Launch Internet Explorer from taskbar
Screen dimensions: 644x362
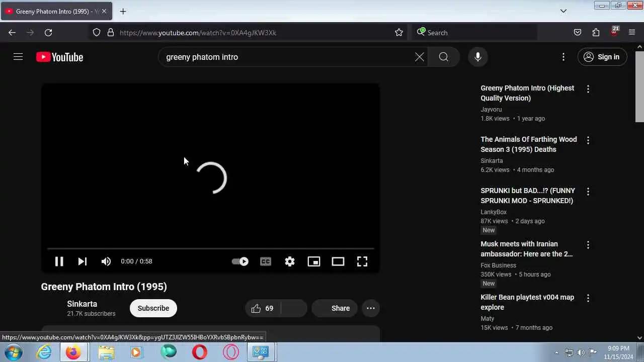(x=44, y=352)
